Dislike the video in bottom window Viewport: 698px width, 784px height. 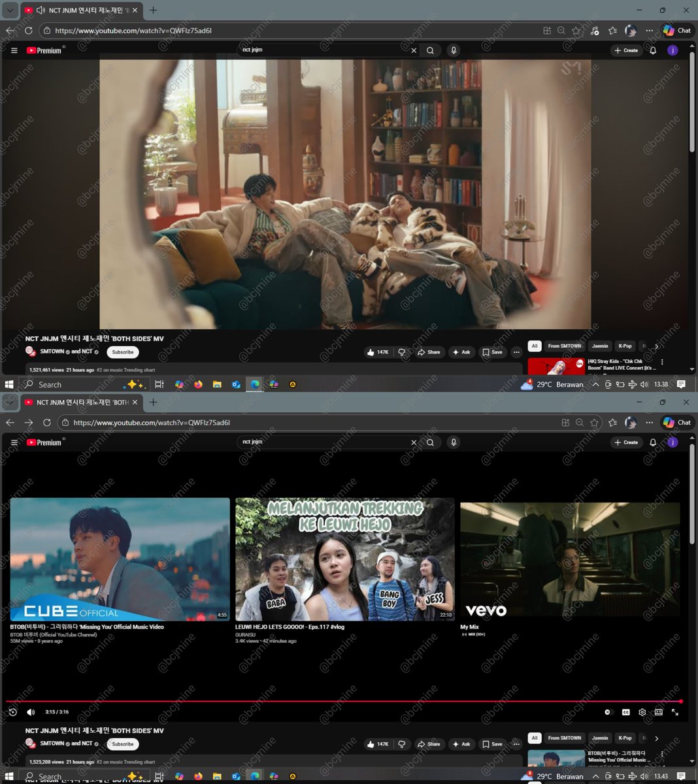[401, 744]
